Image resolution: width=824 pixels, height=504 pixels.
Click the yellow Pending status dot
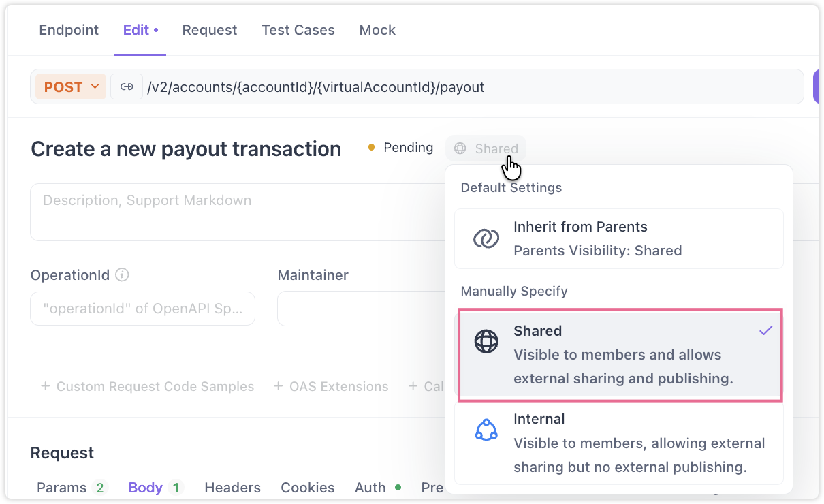pos(371,147)
